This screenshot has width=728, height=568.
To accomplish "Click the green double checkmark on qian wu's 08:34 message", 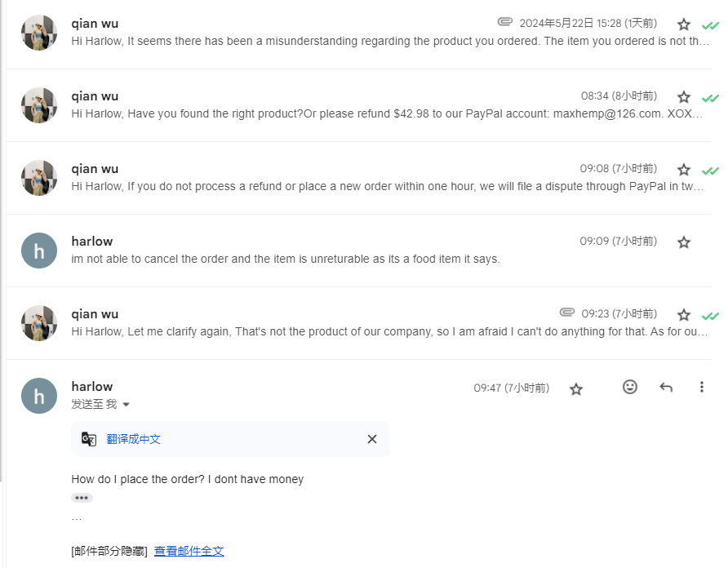I will [710, 97].
